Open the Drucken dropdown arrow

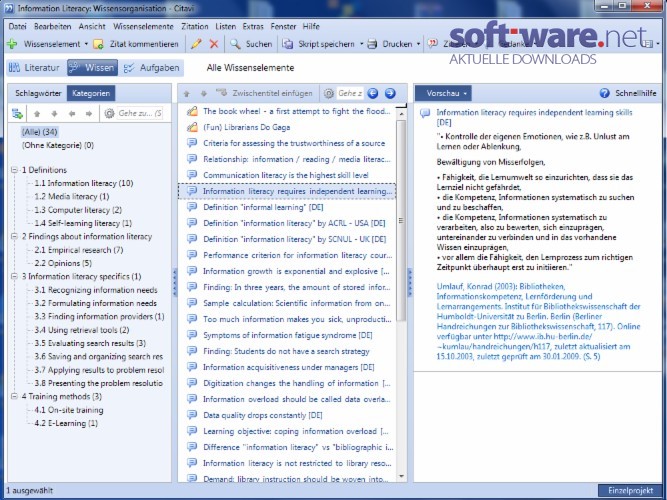[418, 44]
